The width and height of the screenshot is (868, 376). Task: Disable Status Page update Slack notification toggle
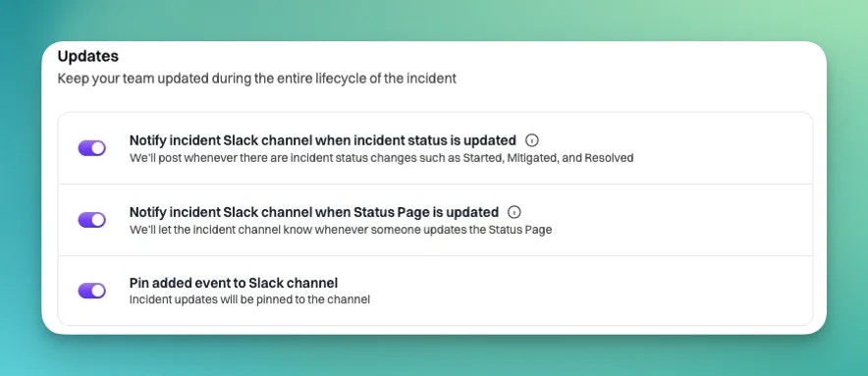(x=92, y=220)
